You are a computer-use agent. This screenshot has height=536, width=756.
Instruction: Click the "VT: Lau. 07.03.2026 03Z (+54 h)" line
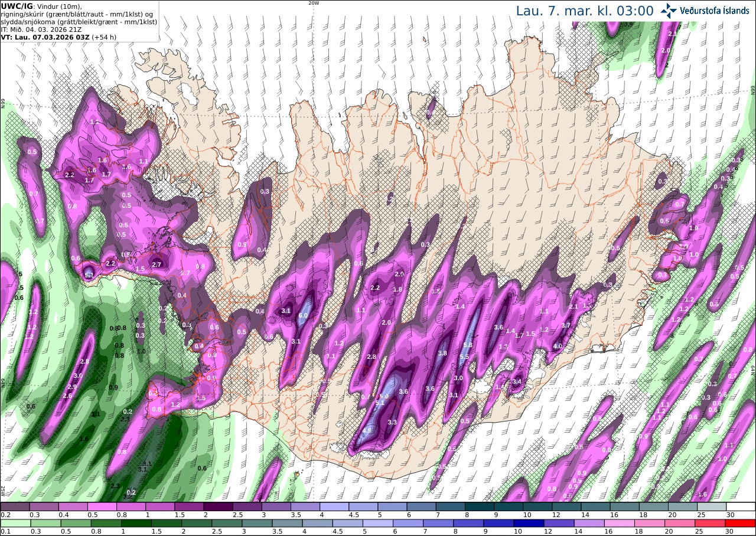click(58, 37)
